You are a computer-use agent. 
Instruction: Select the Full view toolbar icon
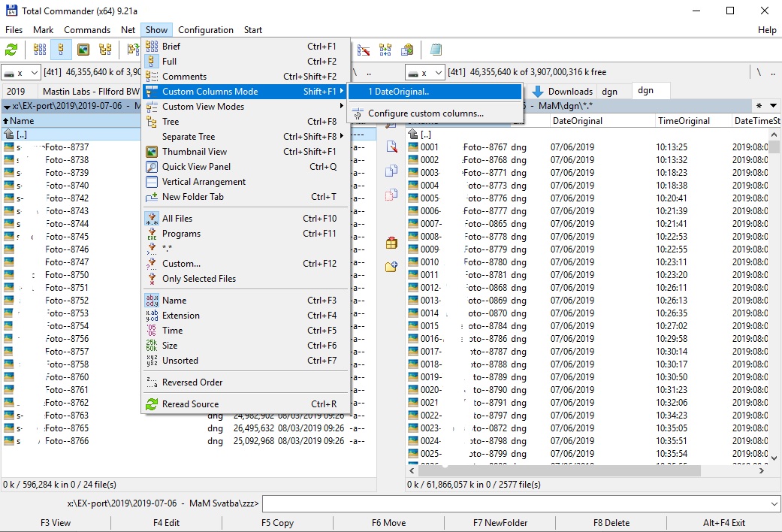pyautogui.click(x=61, y=50)
